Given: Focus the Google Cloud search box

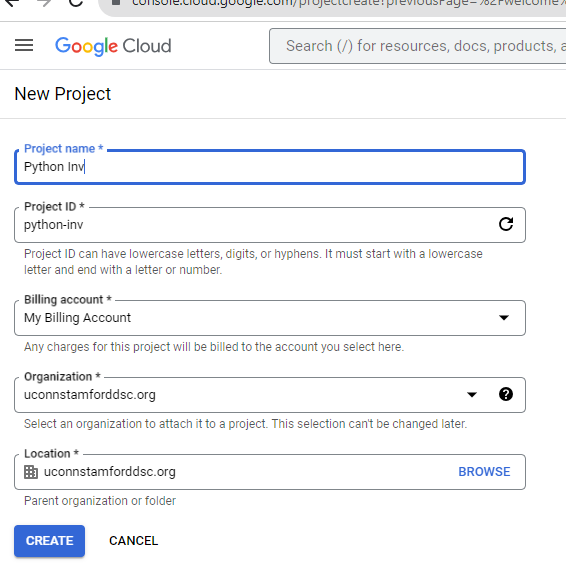Looking at the screenshot, I should coord(418,46).
